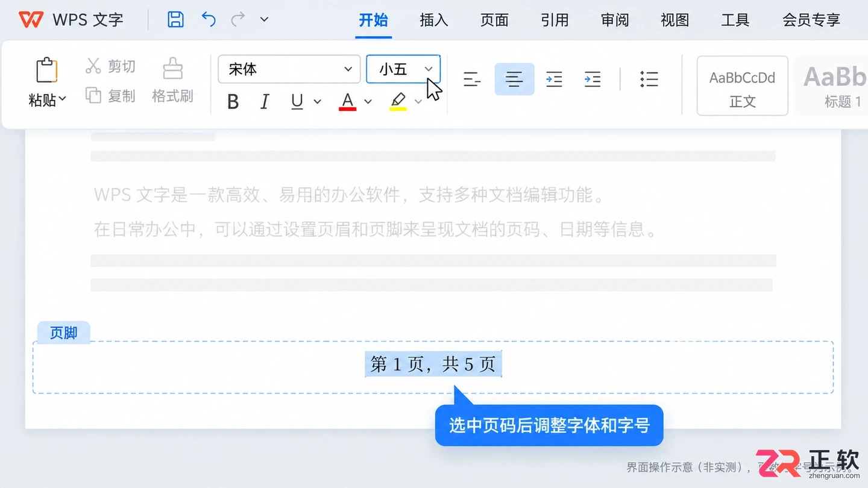868x488 pixels.
Task: Toggle center alignment button
Action: coord(514,79)
